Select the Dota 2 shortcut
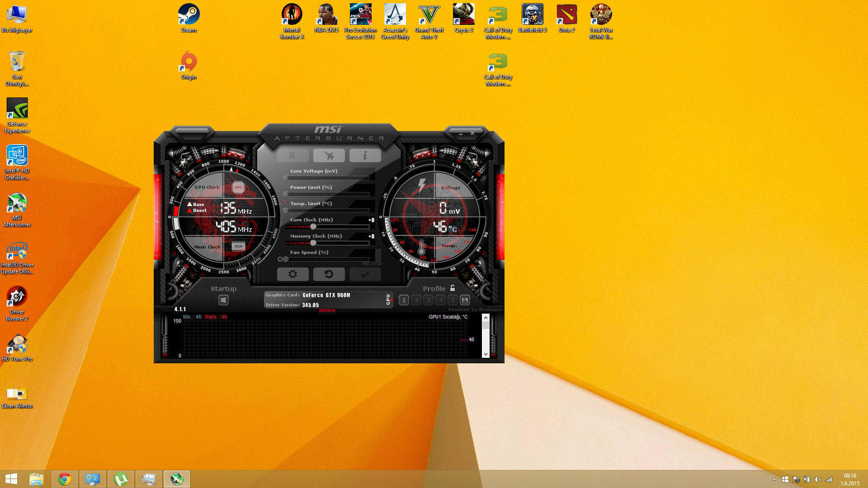Image resolution: width=868 pixels, height=488 pixels. click(567, 18)
